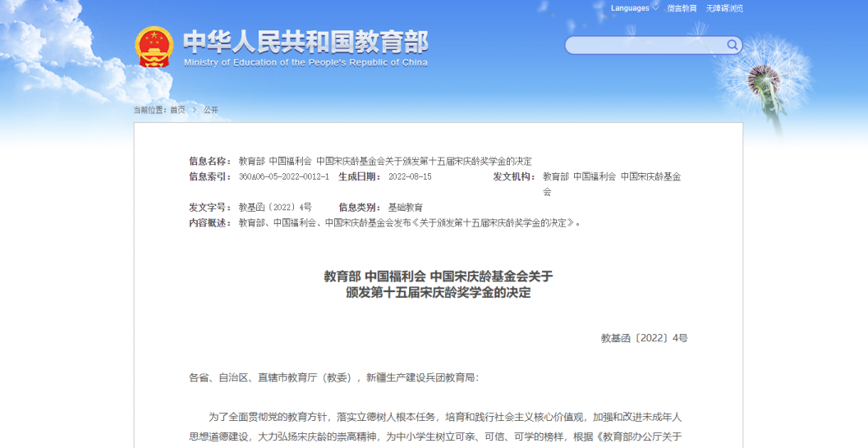
Task: Open the Languages dropdown
Action: pyautogui.click(x=635, y=8)
